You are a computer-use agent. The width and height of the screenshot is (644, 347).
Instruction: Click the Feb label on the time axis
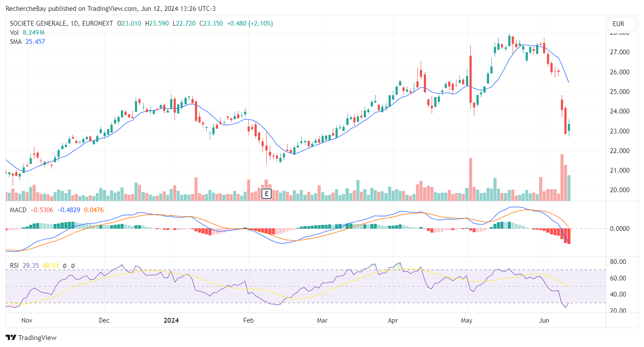[248, 320]
